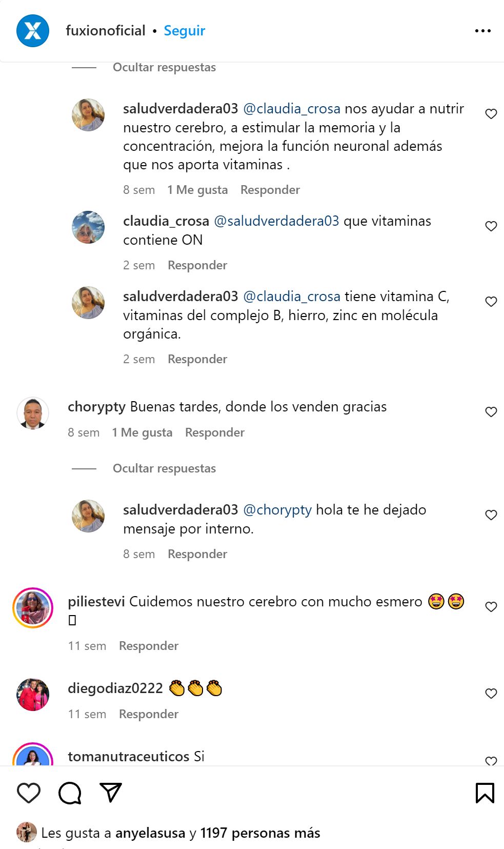Follow fuxionoficial with the Seguir link
Image resolution: width=504 pixels, height=849 pixels.
coord(185,31)
